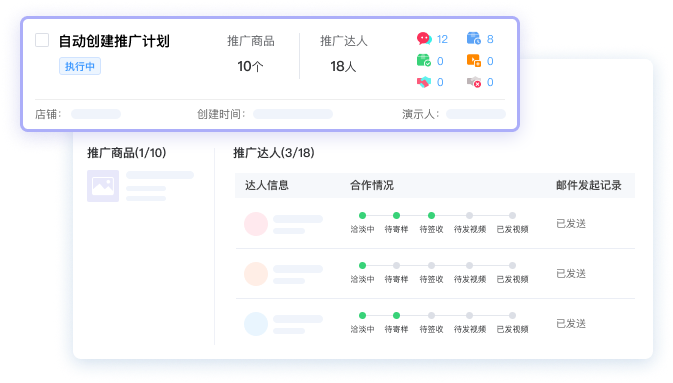Click the 推广达人(3/18) heading

tap(274, 152)
